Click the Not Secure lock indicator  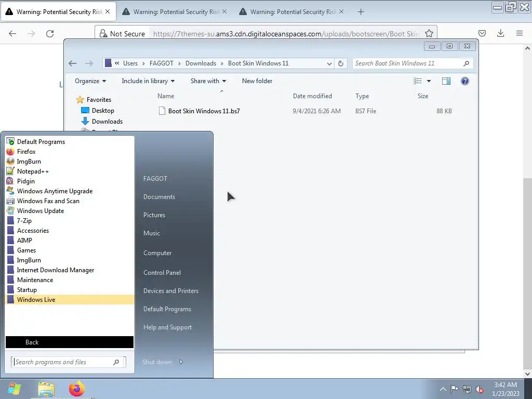coord(122,34)
